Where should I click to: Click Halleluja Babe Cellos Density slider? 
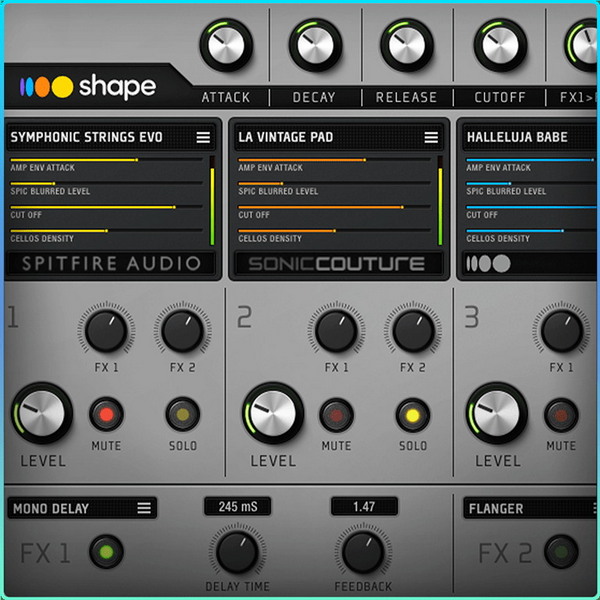[x=531, y=231]
